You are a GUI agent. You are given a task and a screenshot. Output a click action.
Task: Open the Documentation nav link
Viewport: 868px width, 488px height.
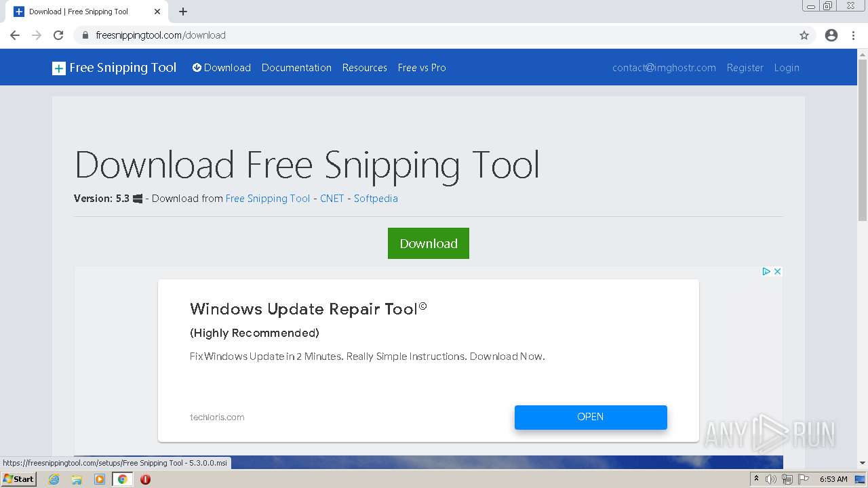tap(296, 68)
